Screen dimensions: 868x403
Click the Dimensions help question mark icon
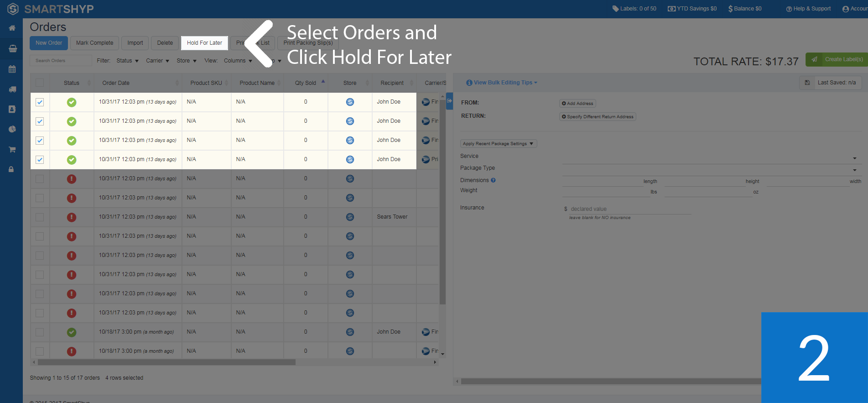[x=493, y=180]
